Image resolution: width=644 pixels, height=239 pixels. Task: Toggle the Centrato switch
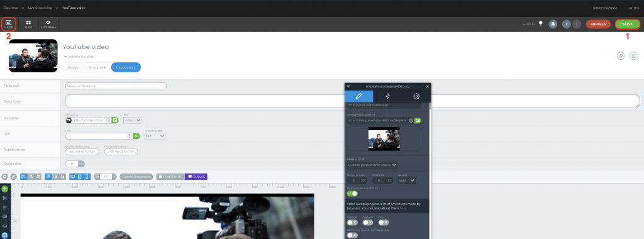368,223
